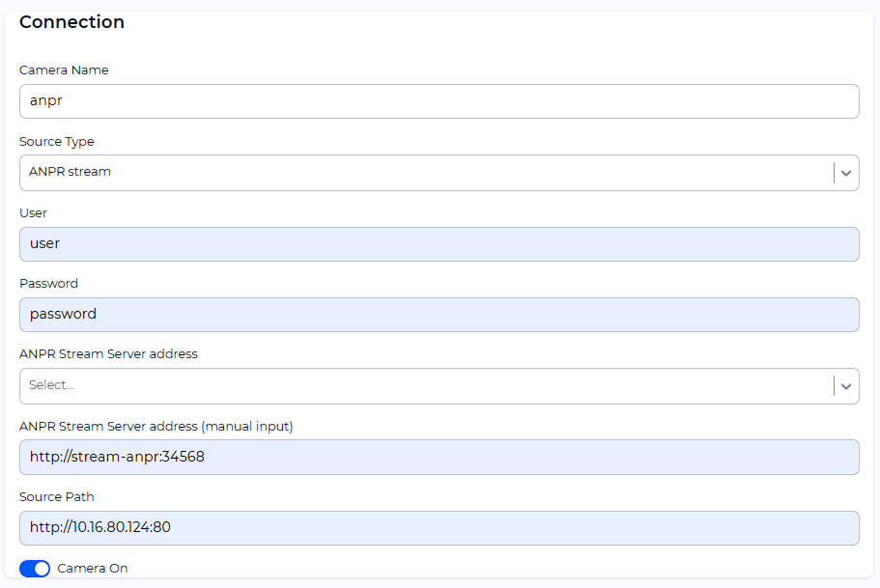The width and height of the screenshot is (880, 588).
Task: Click the Connection section heading
Action: click(x=71, y=21)
